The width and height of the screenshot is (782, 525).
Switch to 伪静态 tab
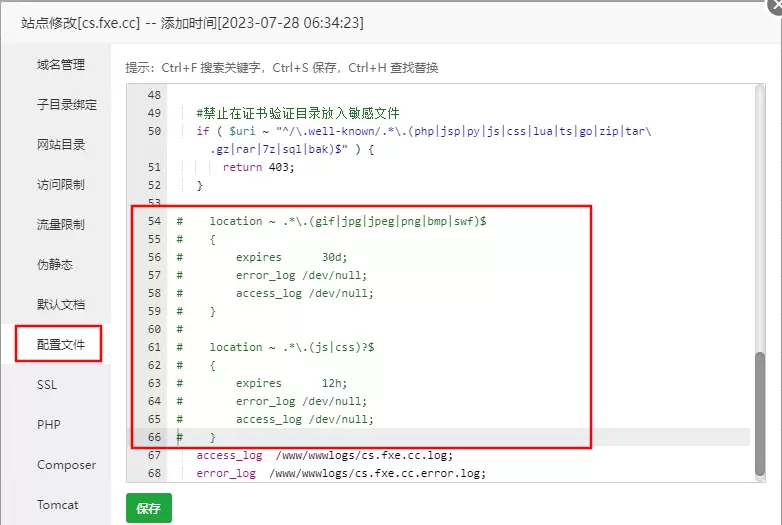(55, 264)
